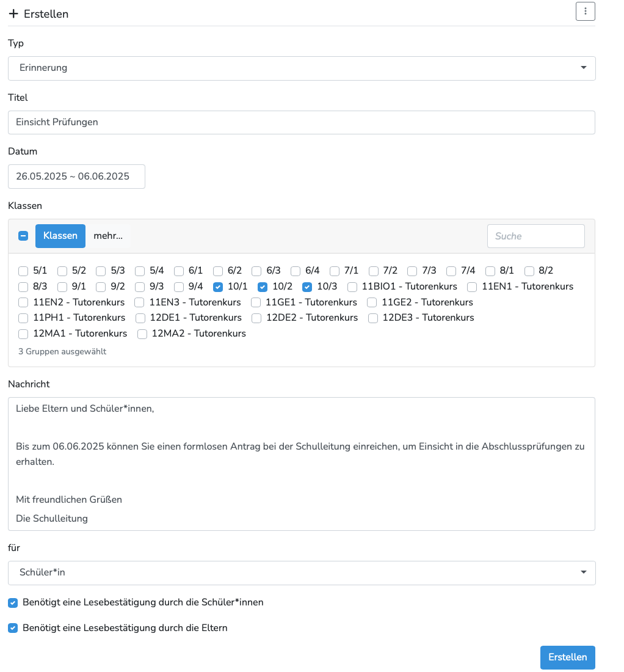Check the 11BIO1 - Tutorenkurs checkbox

(352, 287)
